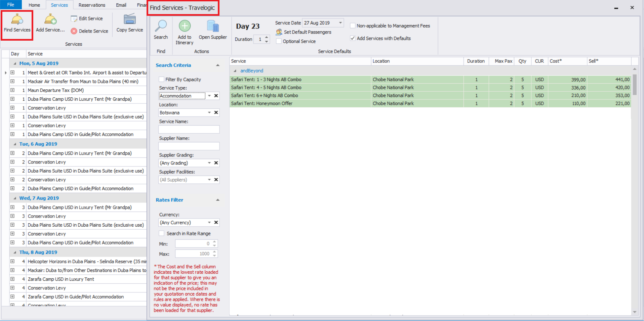Open the Service Date dropdown
Image resolution: width=644 pixels, height=321 pixels.
pyautogui.click(x=340, y=23)
